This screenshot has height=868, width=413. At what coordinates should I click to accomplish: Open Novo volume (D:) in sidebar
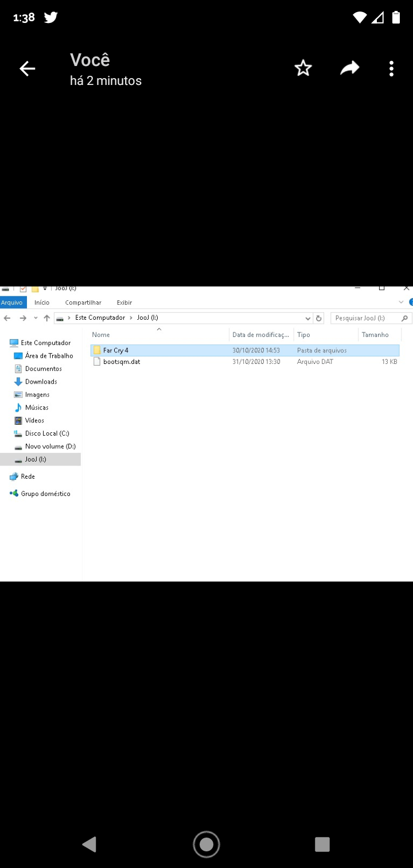[x=45, y=446]
